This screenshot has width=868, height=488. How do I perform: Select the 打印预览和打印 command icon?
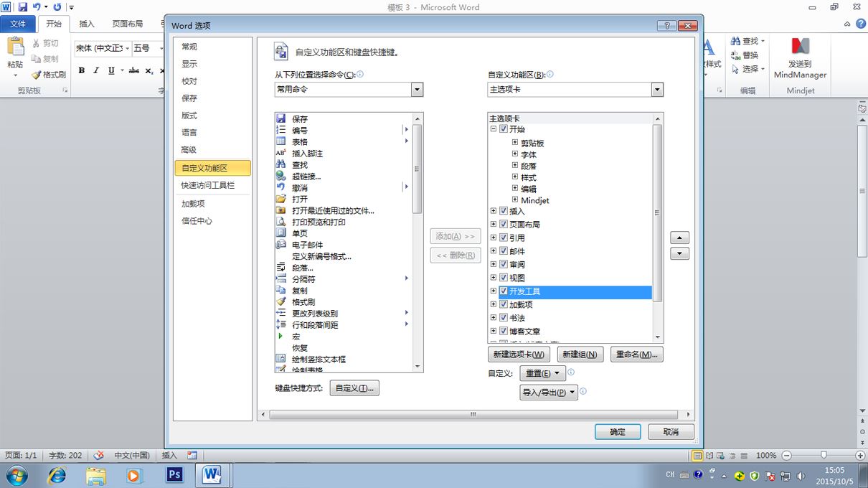coord(281,222)
